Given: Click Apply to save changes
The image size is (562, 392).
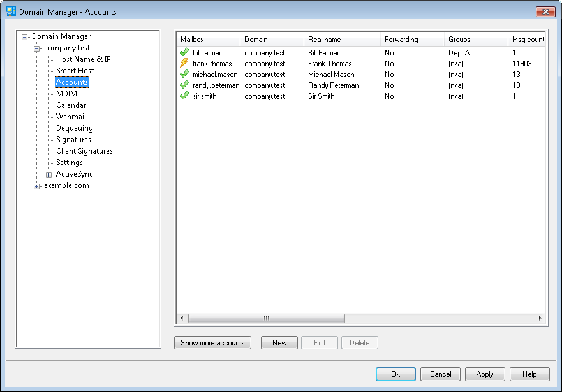Looking at the screenshot, I should point(485,374).
